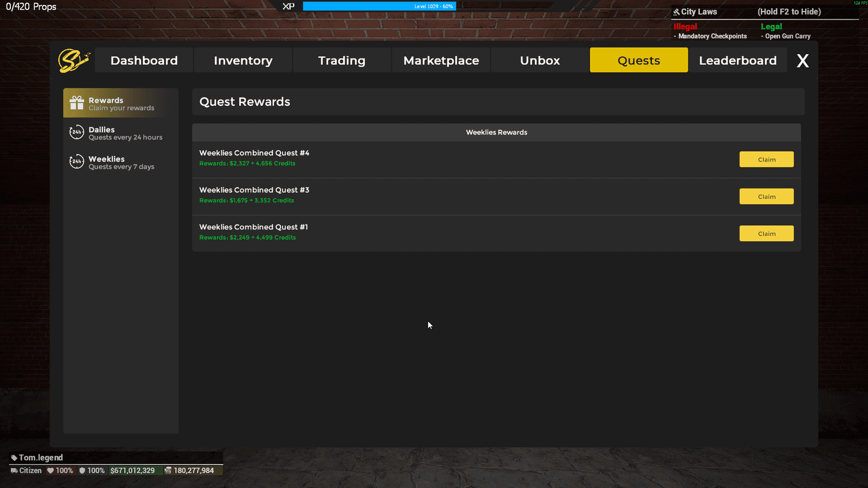Click the credits icon beside 180,277,984
Image resolution: width=868 pixels, height=488 pixels.
(168, 471)
